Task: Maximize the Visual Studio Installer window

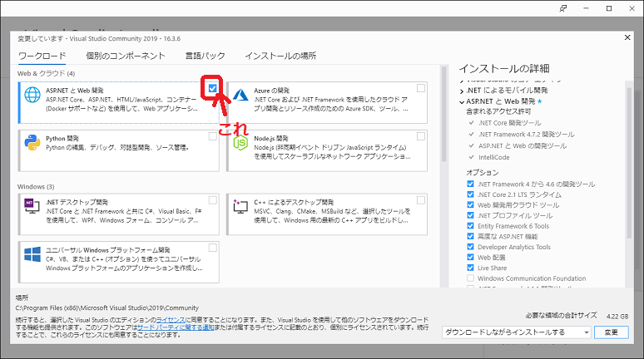Action: (609, 8)
